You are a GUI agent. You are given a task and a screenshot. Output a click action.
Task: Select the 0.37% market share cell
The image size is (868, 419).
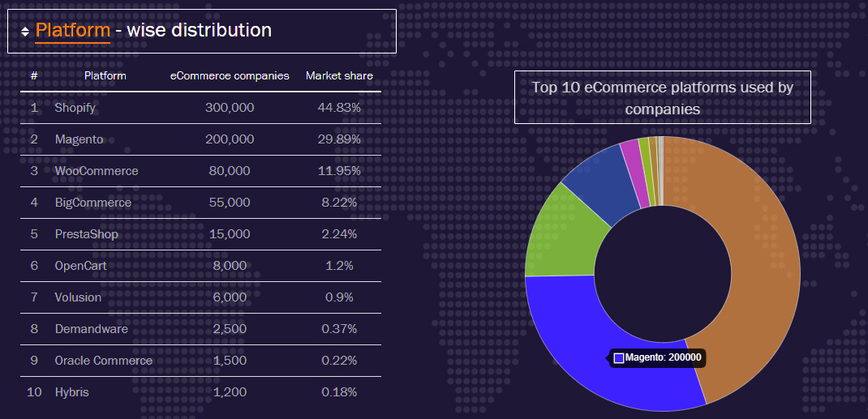click(339, 329)
